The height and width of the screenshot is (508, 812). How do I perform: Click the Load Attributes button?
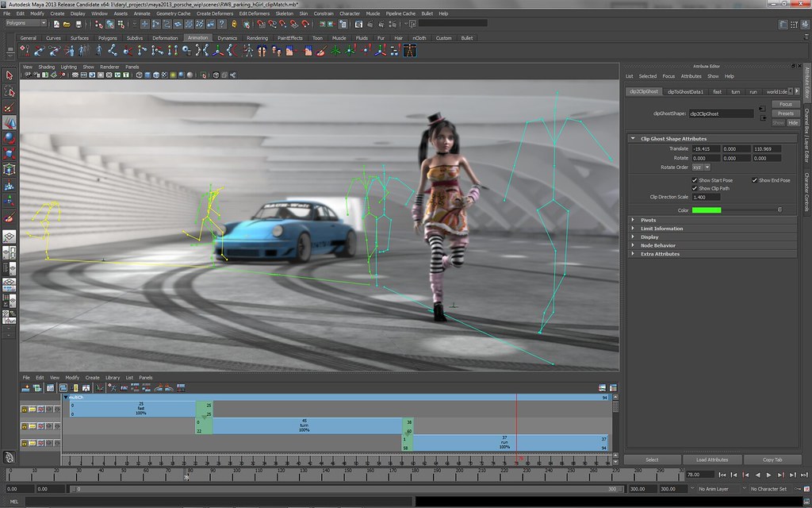pos(711,459)
